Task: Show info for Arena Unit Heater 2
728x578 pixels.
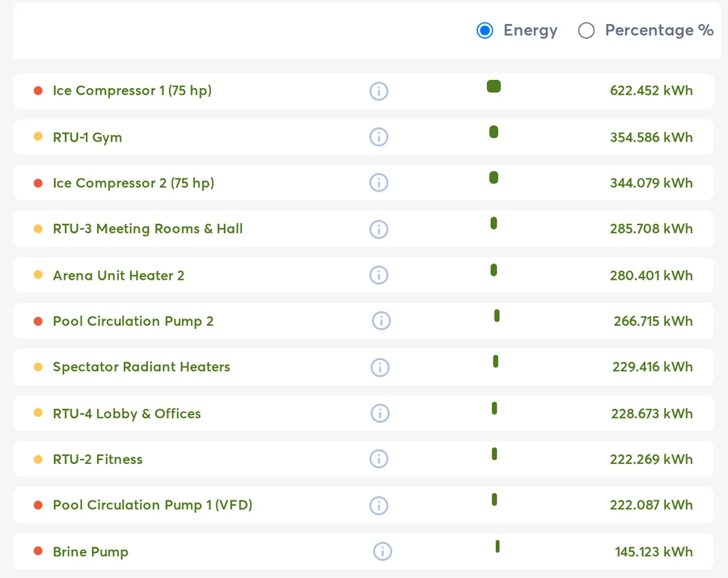Action: click(379, 275)
